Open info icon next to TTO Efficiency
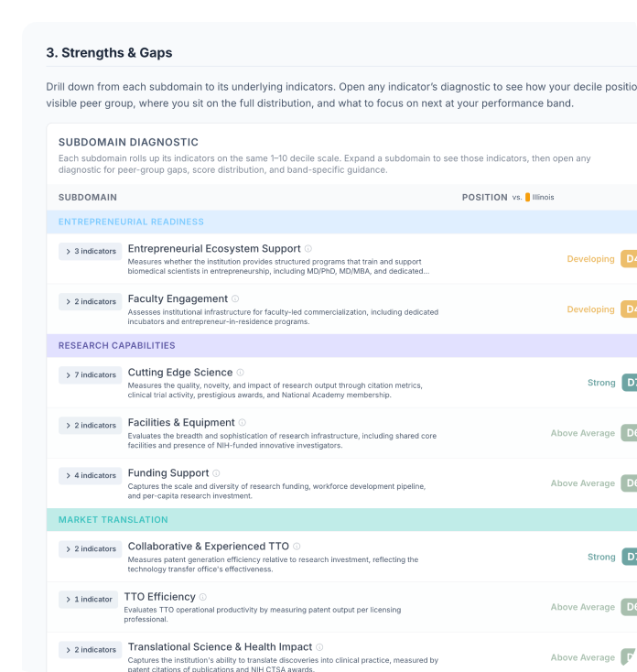 pos(203,597)
